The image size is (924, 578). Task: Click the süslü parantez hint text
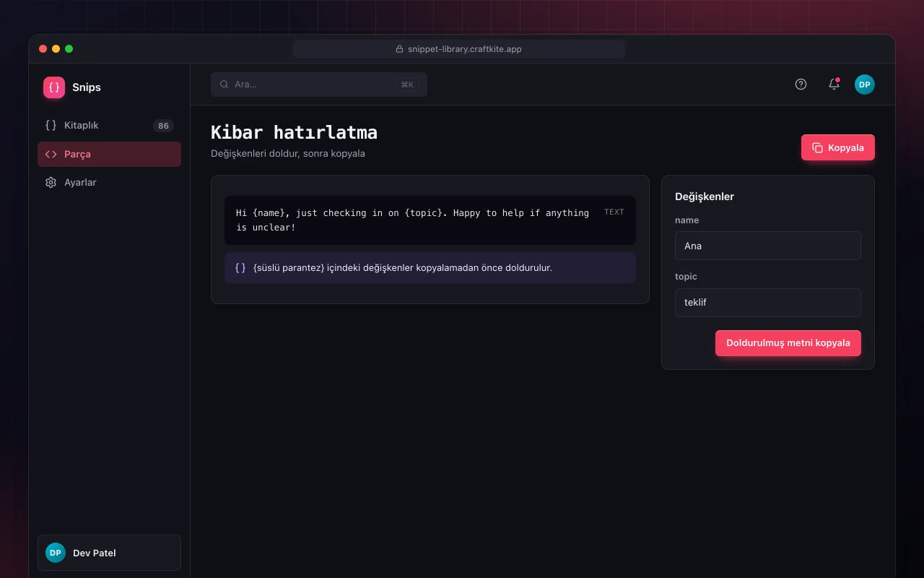(403, 268)
